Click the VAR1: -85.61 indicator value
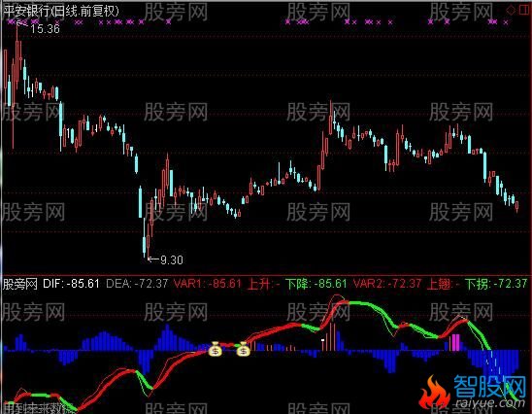The height and width of the screenshot is (414, 532). coord(208,283)
